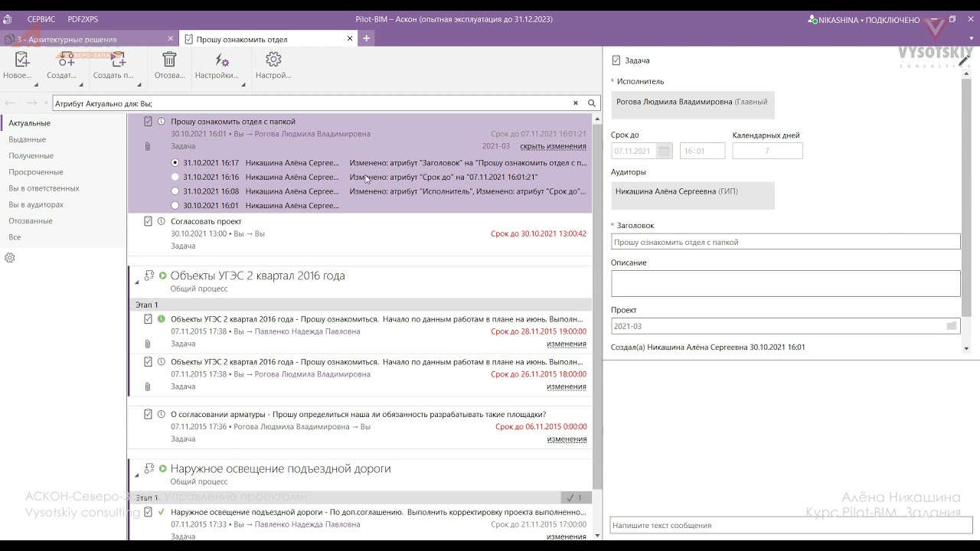Open the СЕРВИС menu
The width and height of the screenshot is (980, 551).
41,19
